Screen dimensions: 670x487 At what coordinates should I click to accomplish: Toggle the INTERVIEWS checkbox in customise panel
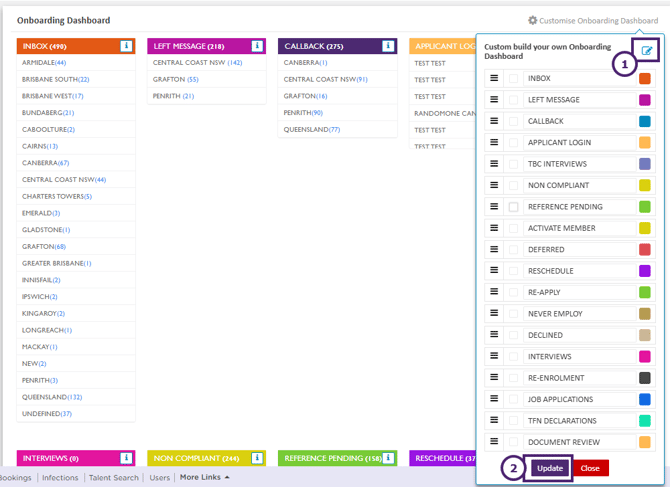click(514, 357)
